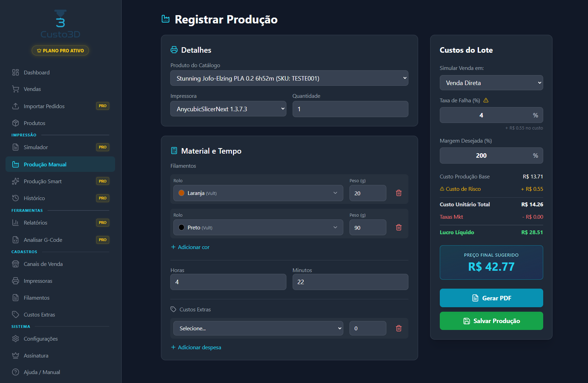Go to Produção Smart in sidebar

pyautogui.click(x=43, y=181)
